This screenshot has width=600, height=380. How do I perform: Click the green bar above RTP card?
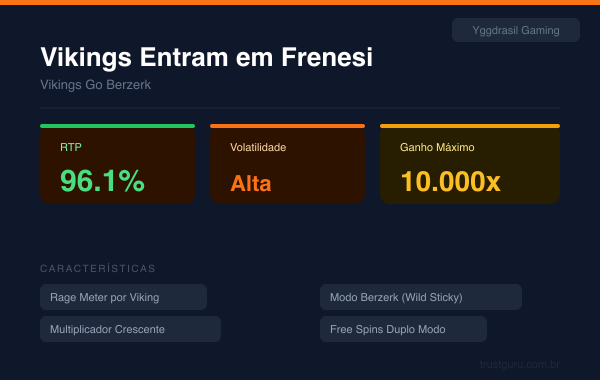point(117,126)
